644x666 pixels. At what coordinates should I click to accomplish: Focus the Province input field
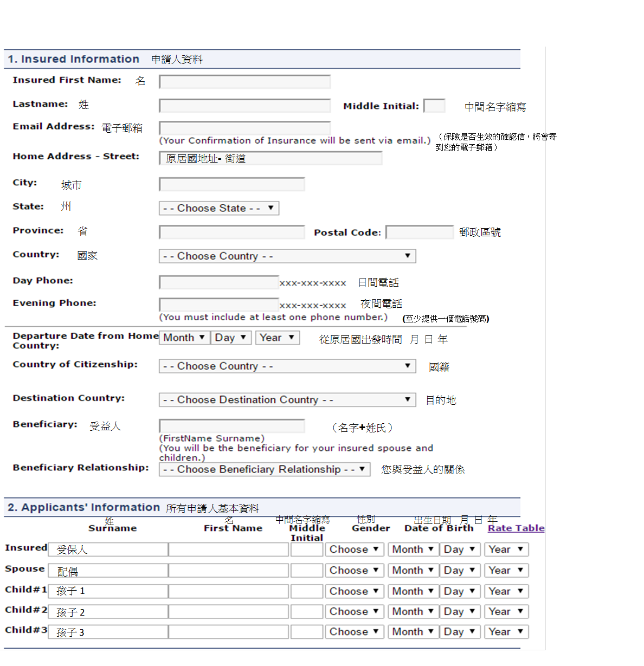pos(232,232)
